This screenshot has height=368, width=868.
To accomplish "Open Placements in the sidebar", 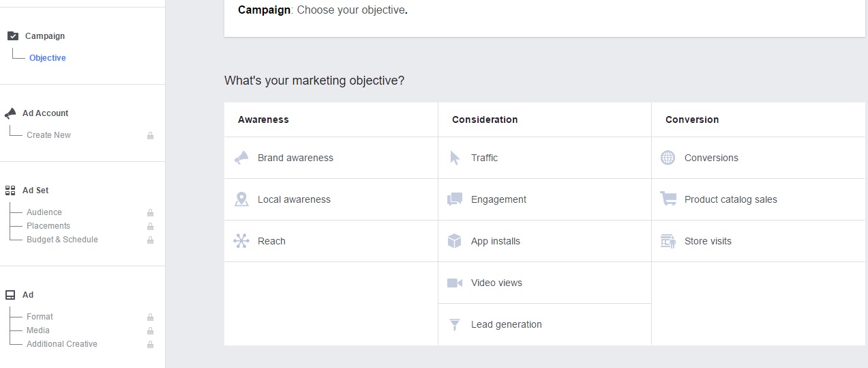I will coord(48,226).
